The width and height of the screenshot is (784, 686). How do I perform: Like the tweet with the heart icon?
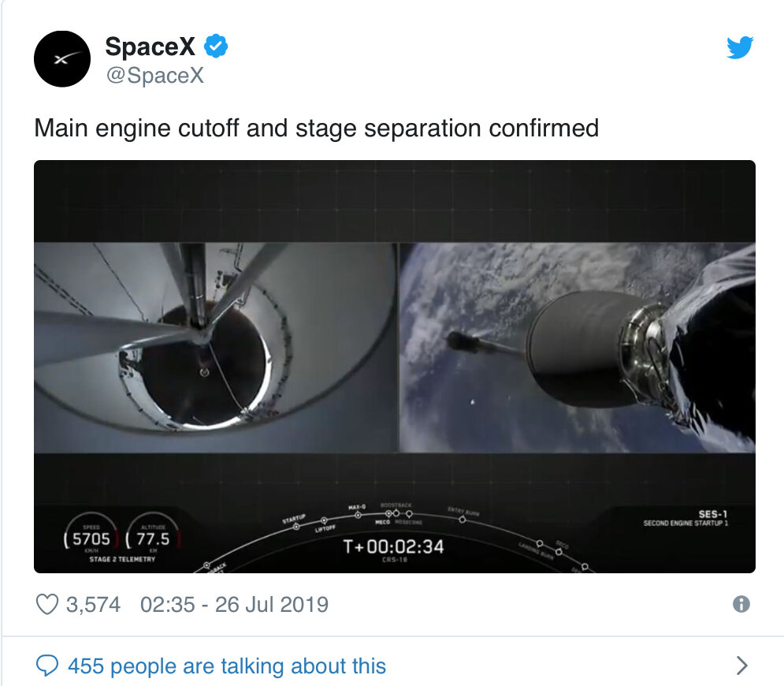[47, 605]
